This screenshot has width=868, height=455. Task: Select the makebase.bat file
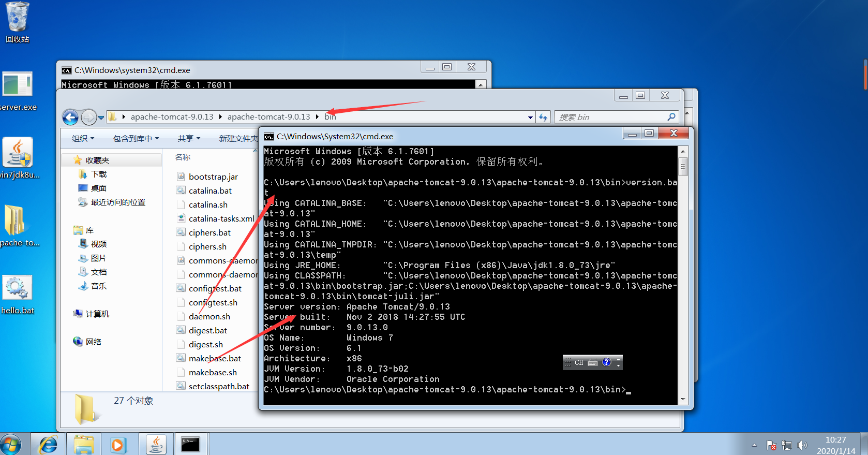coord(215,358)
